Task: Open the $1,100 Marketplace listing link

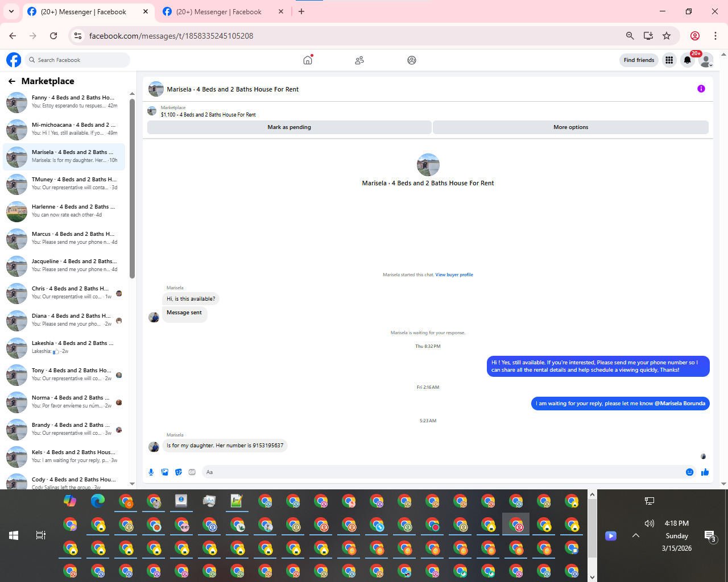Action: coord(208,115)
